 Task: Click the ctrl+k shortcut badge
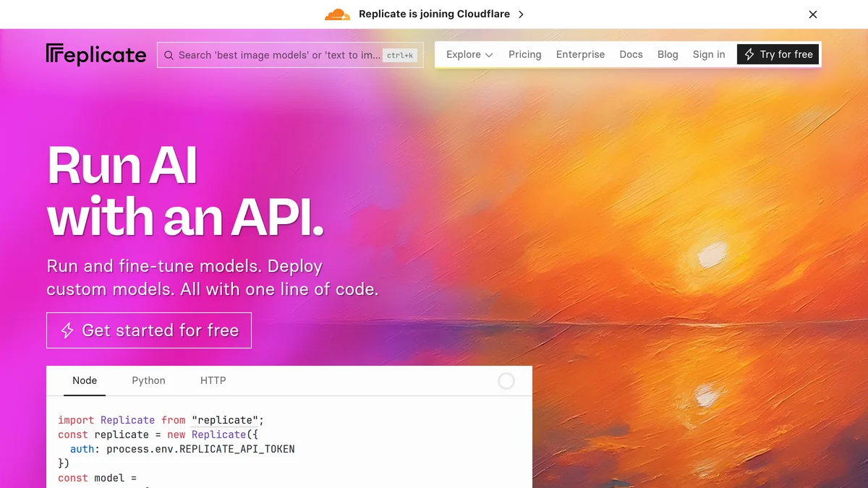pos(400,55)
